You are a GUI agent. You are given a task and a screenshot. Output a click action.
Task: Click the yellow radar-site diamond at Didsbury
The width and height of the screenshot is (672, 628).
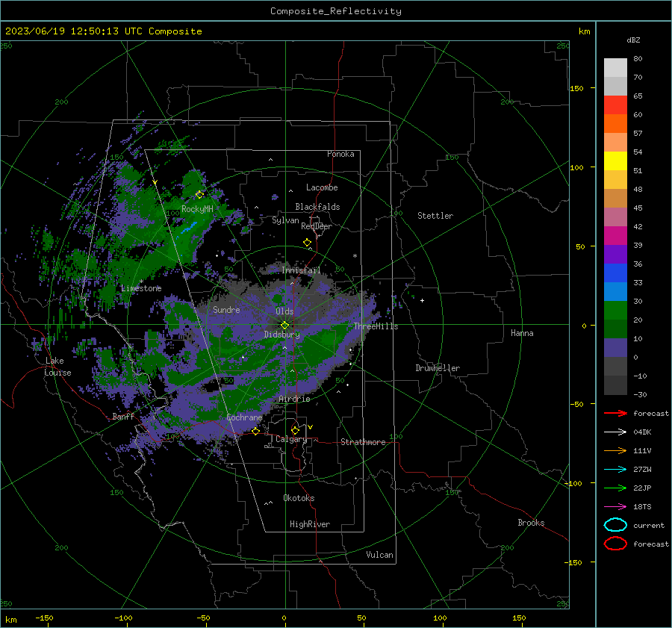click(285, 326)
